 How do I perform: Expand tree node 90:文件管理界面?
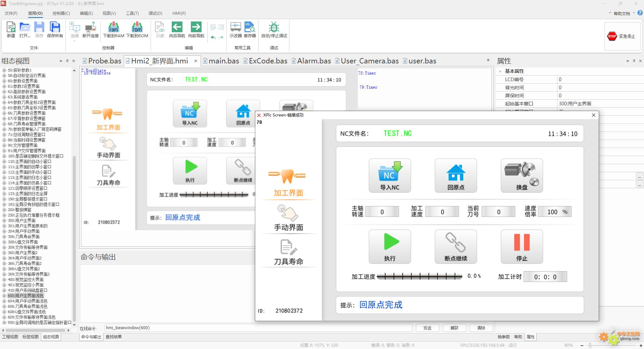[x=4, y=145]
